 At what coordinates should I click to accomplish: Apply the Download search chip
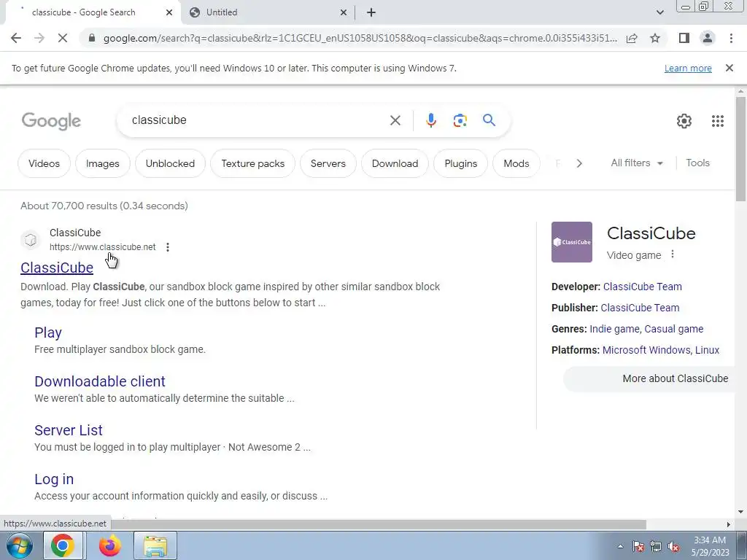pyautogui.click(x=395, y=163)
